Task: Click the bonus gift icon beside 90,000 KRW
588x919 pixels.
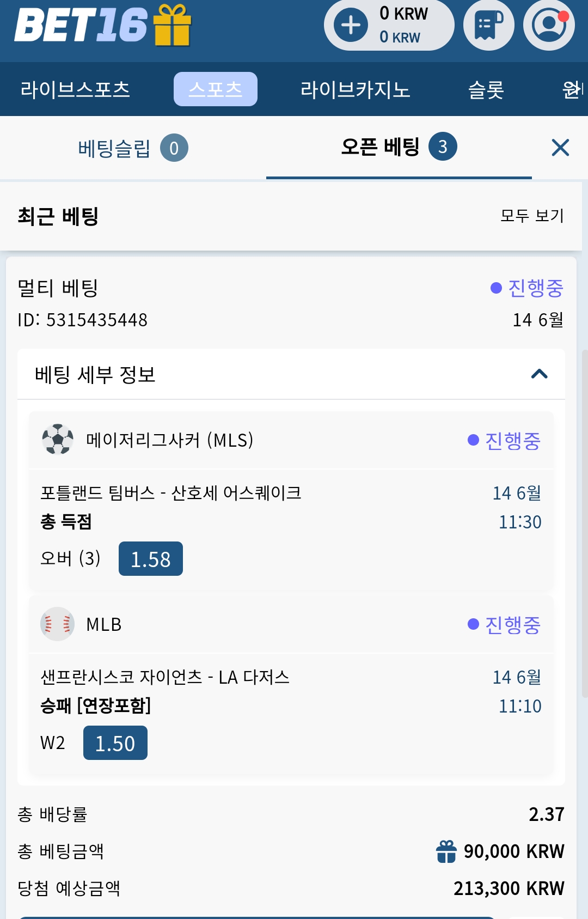Action: coord(446,851)
